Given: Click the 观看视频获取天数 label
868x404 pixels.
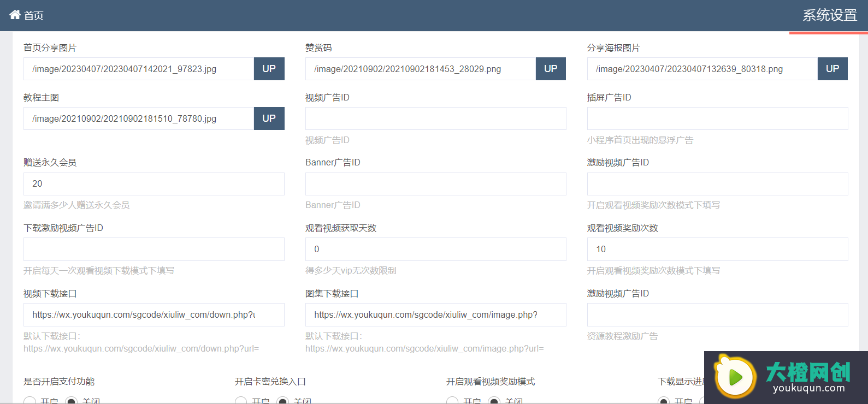Looking at the screenshot, I should (x=341, y=228).
